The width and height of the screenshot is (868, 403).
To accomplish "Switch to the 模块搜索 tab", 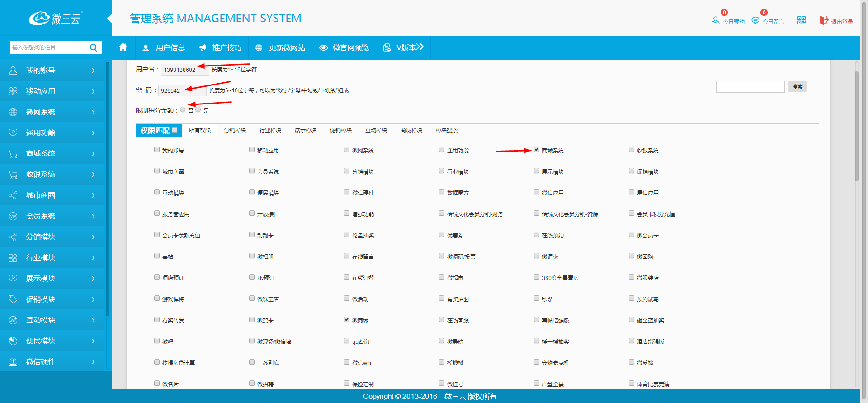I will click(446, 130).
